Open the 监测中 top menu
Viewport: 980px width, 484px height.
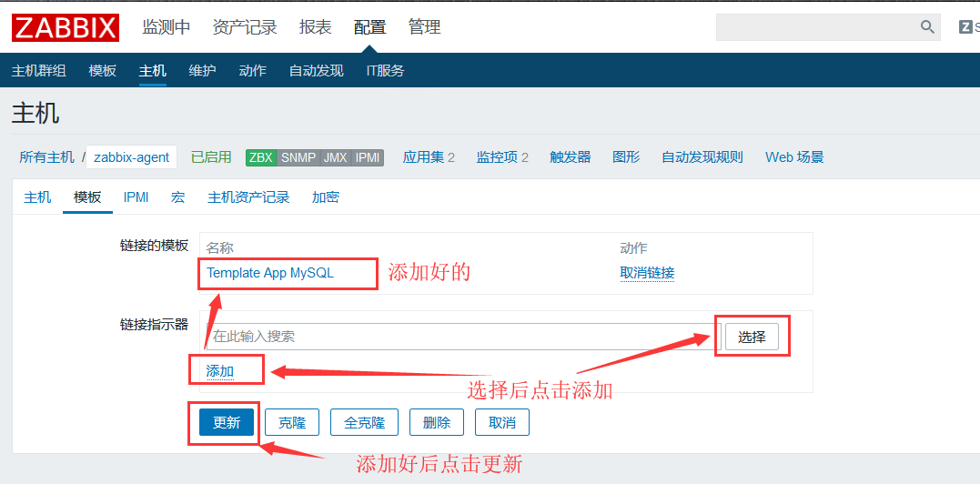click(167, 27)
